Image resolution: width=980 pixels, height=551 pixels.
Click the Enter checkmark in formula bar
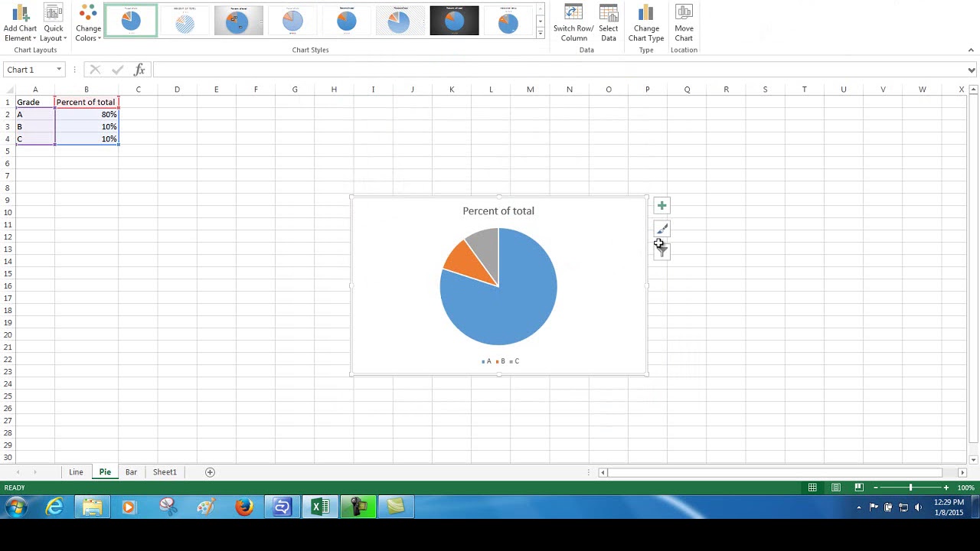click(x=117, y=70)
